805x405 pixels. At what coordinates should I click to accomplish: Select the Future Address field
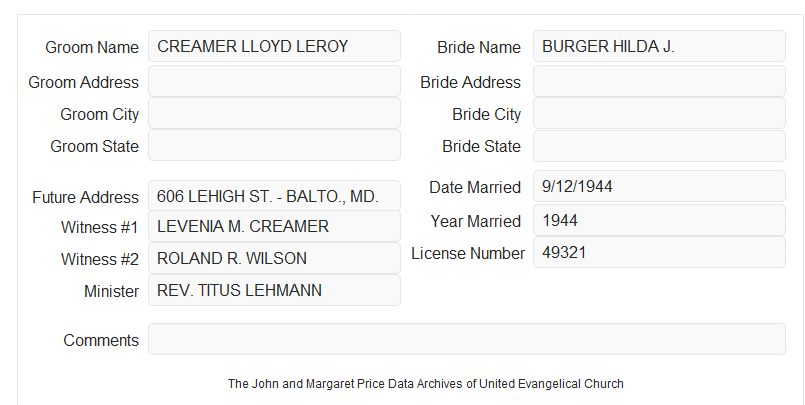click(274, 196)
